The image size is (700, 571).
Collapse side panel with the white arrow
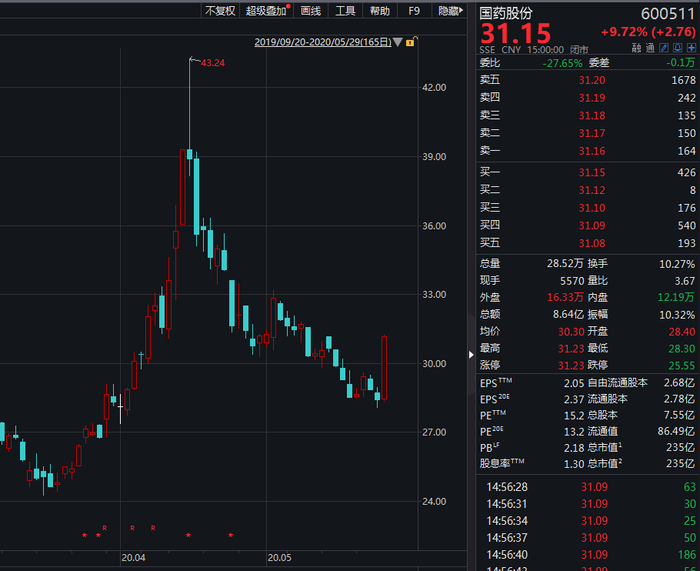pyautogui.click(x=471, y=354)
